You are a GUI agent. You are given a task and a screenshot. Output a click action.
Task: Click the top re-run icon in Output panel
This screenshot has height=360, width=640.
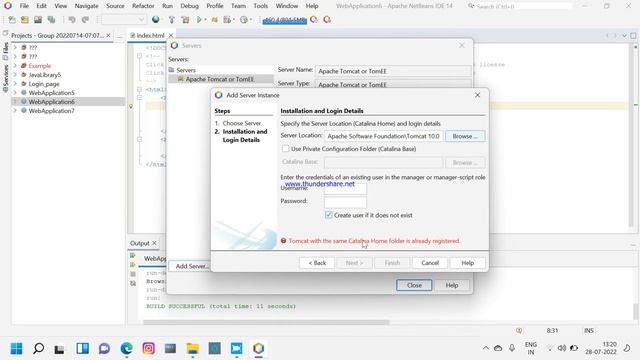[133, 256]
